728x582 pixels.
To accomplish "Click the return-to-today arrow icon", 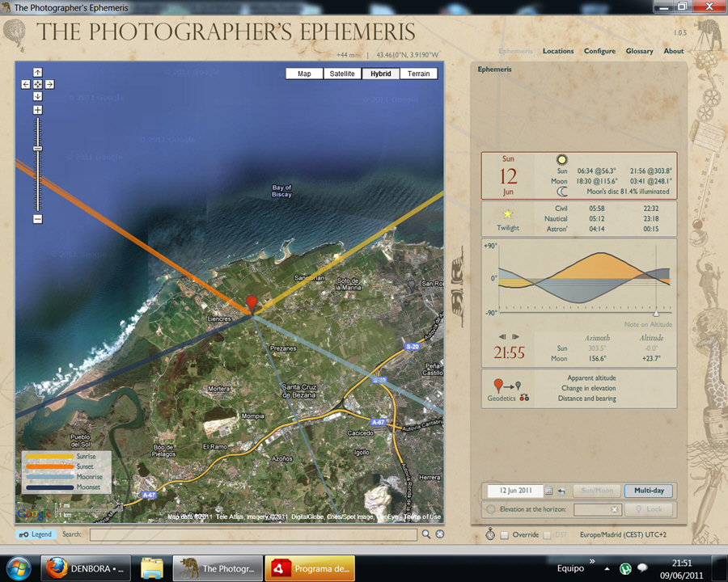I will pyautogui.click(x=561, y=491).
